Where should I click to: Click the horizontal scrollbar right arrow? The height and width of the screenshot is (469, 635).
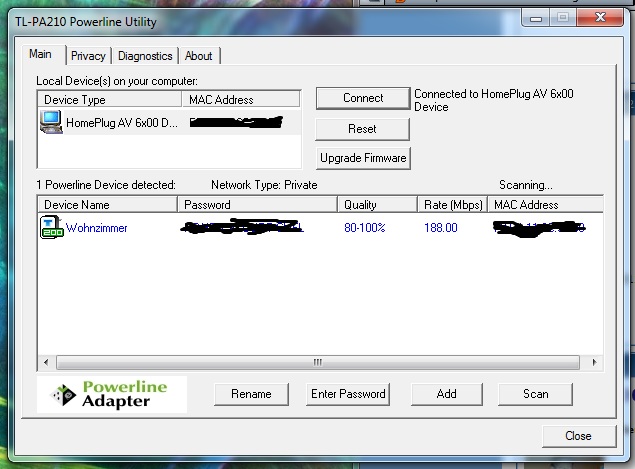pos(594,362)
